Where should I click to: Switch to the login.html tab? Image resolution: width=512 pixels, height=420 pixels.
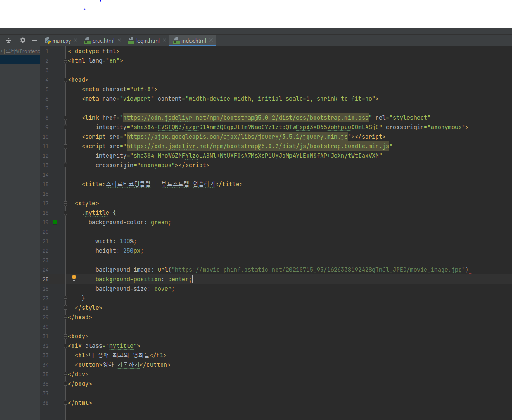coord(148,41)
